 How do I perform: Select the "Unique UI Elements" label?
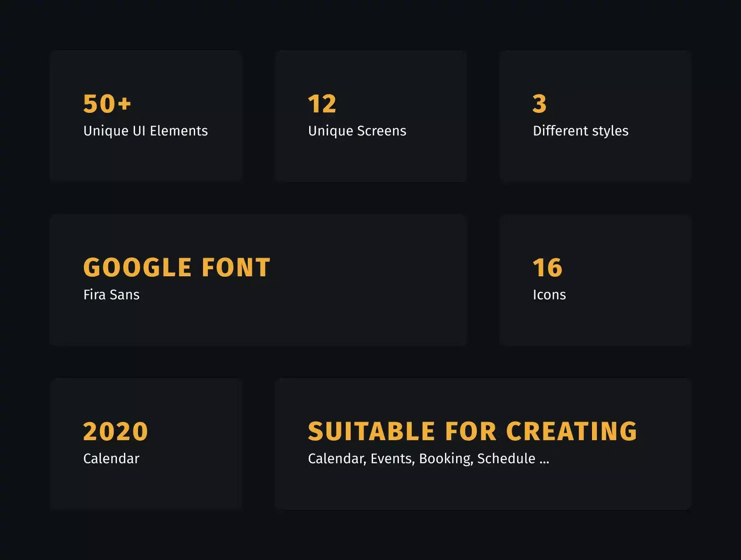(x=145, y=131)
